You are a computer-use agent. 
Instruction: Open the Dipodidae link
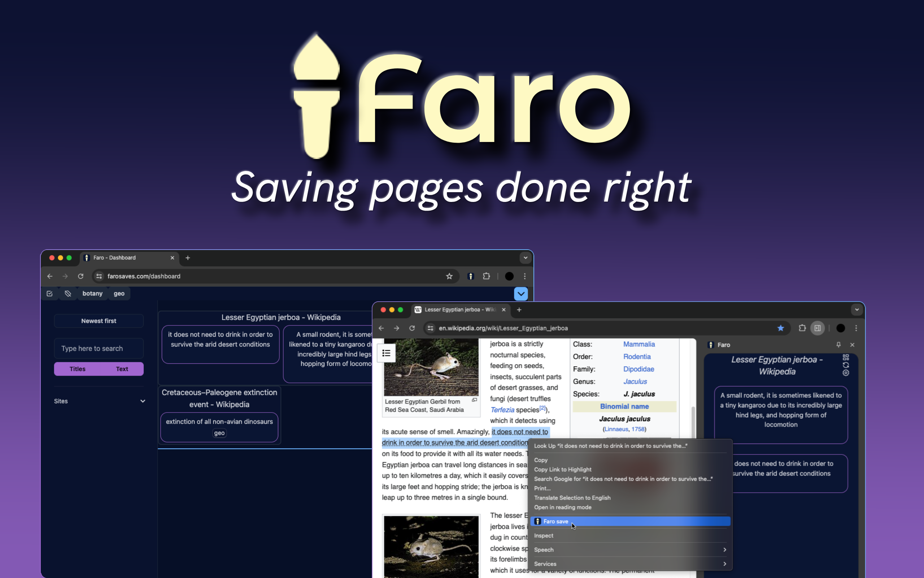coord(638,369)
